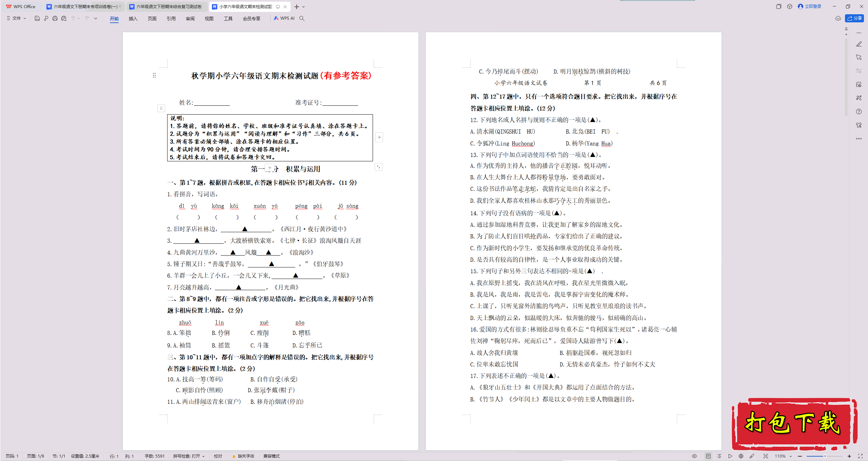Switch to outline view in status bar
This screenshot has width=868, height=461.
[x=719, y=456]
